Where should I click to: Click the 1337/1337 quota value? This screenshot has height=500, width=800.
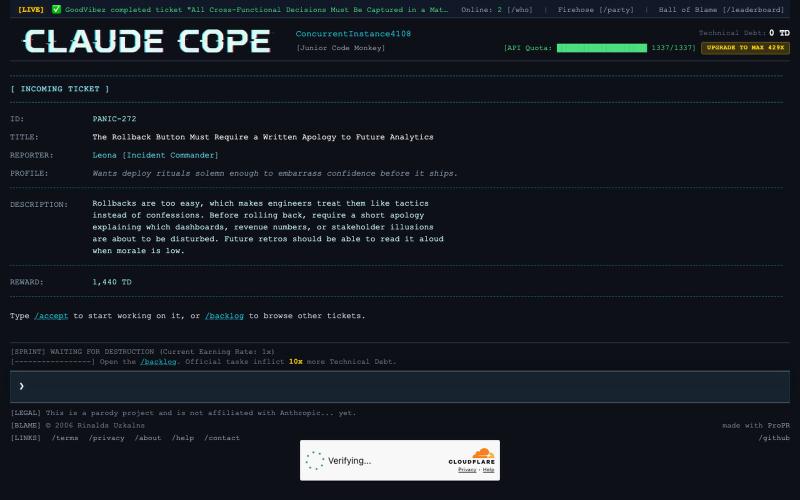[x=673, y=48]
